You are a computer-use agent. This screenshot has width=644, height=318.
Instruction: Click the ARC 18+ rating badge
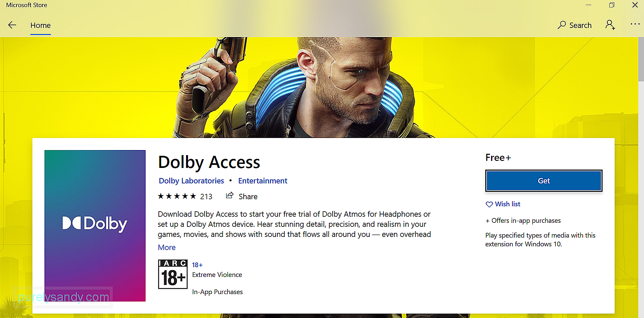click(x=173, y=274)
